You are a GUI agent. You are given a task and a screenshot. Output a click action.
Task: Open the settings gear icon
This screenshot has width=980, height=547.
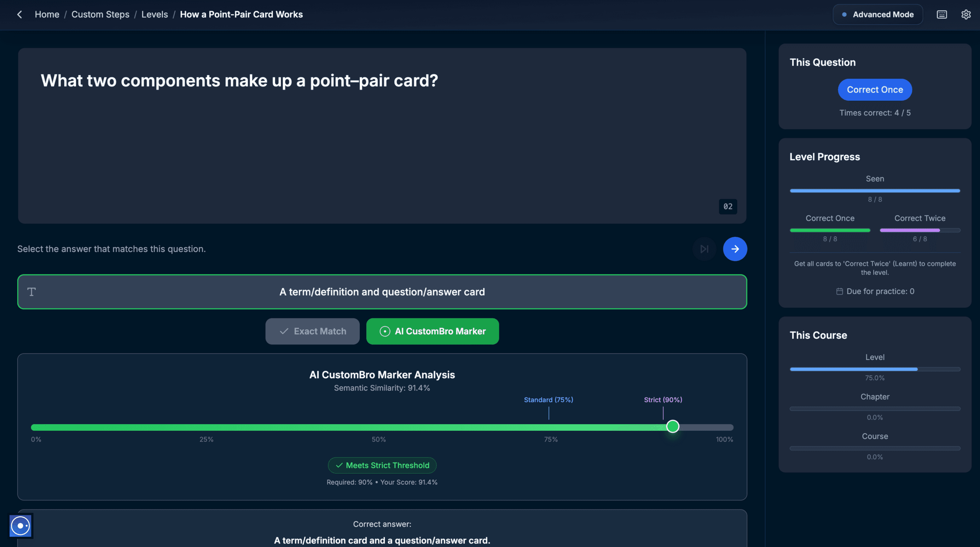[966, 14]
